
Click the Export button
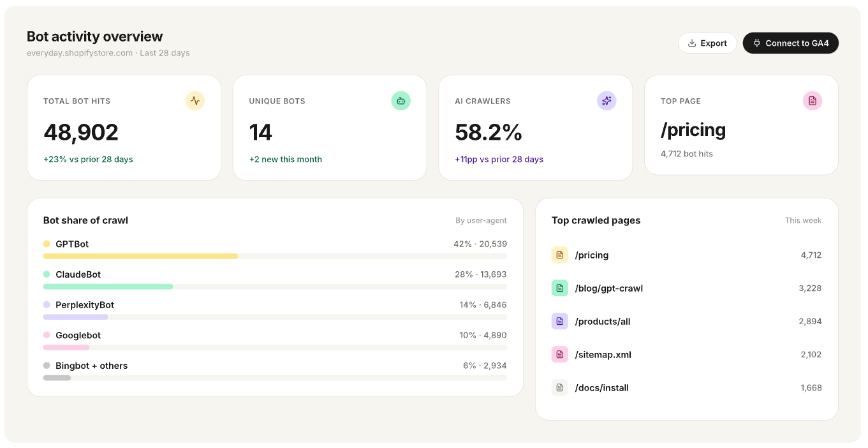[x=707, y=43]
